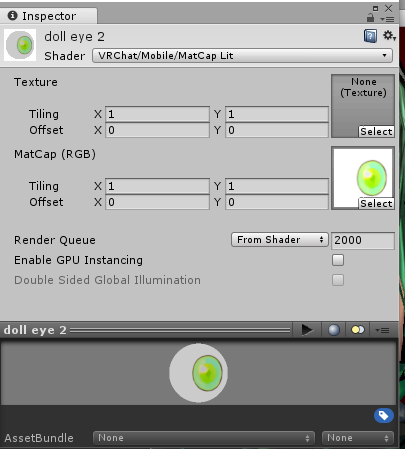The width and height of the screenshot is (405, 449).
Task: Click the AssetBundle label
Action: [39, 438]
